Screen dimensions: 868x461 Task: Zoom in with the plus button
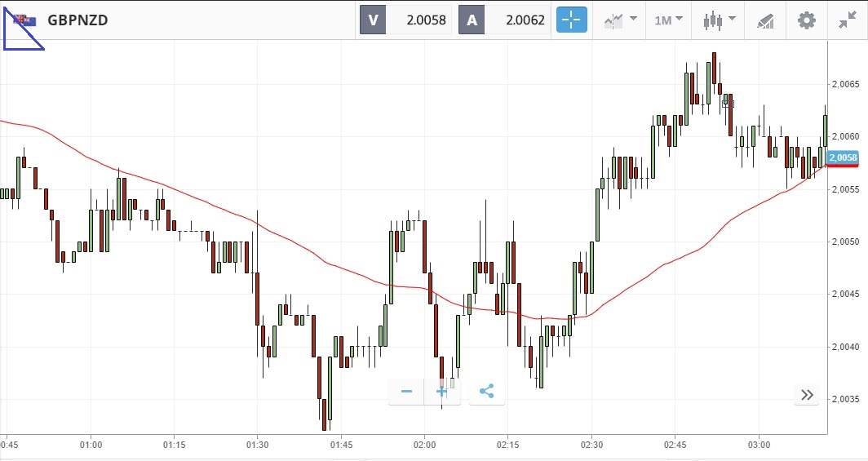pyautogui.click(x=442, y=392)
